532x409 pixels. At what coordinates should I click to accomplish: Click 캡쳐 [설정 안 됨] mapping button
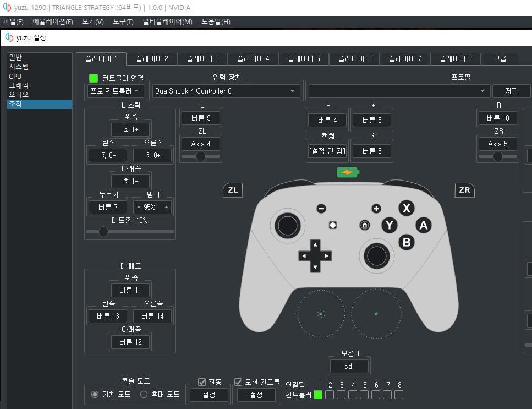327,151
